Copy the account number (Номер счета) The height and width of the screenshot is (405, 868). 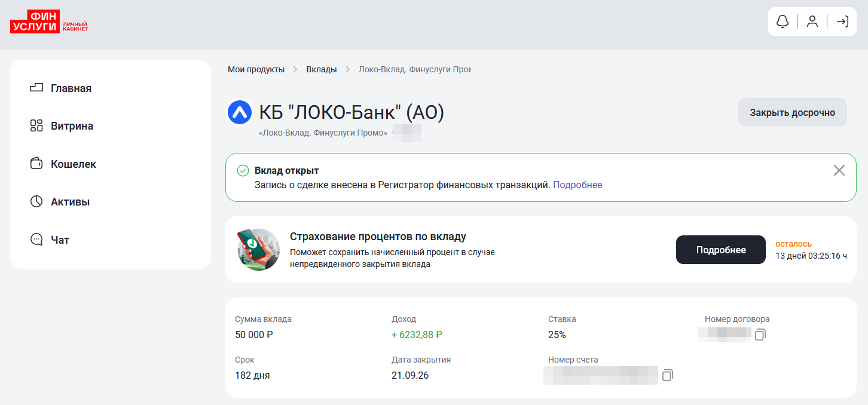(668, 376)
